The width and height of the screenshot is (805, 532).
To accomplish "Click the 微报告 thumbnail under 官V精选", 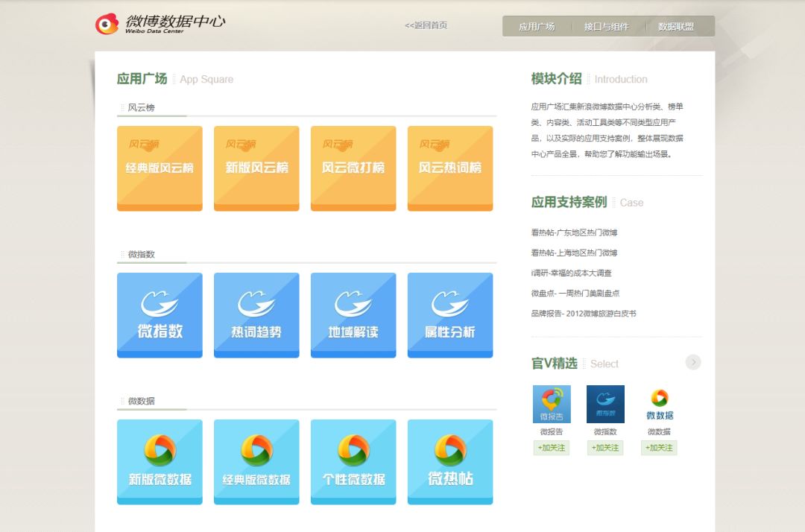I will 551,402.
